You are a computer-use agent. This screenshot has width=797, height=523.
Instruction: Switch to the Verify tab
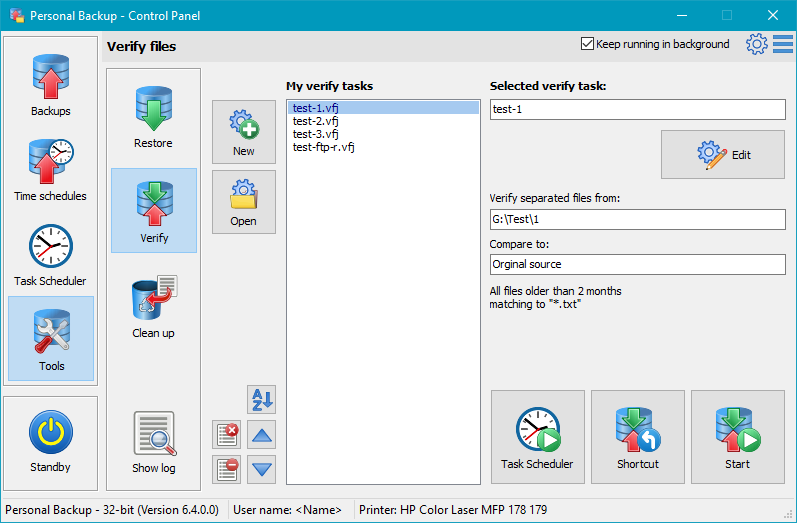153,211
